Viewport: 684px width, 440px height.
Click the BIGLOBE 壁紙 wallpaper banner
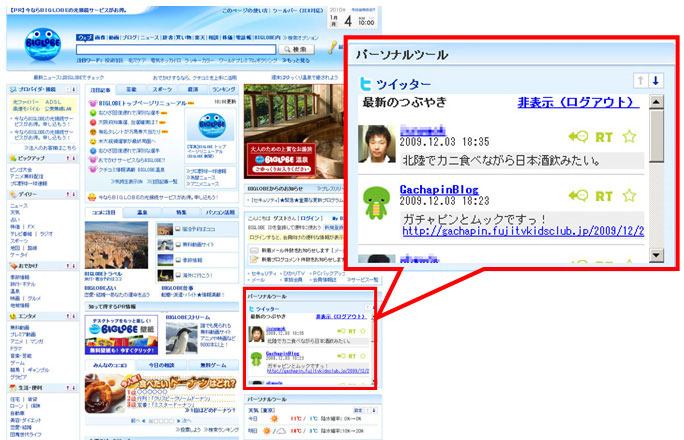pyautogui.click(x=121, y=335)
